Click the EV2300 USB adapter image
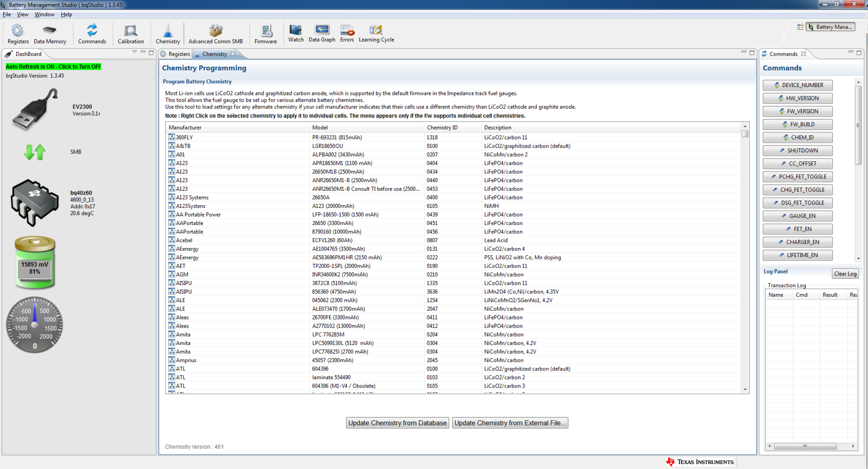868x469 pixels. 35,110
